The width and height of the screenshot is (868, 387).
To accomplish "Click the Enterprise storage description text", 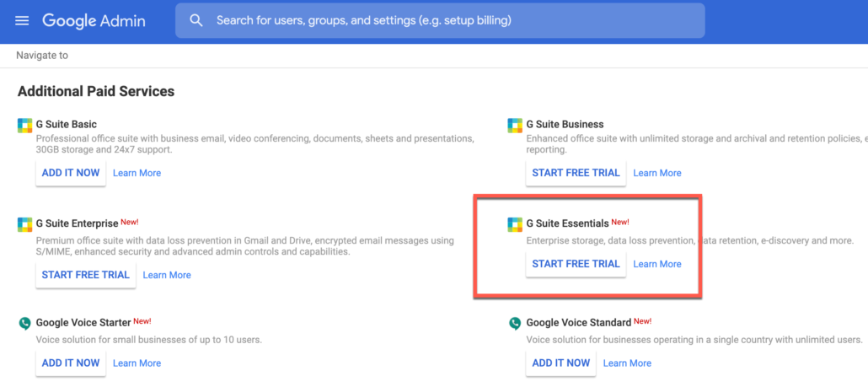I will coord(689,241).
